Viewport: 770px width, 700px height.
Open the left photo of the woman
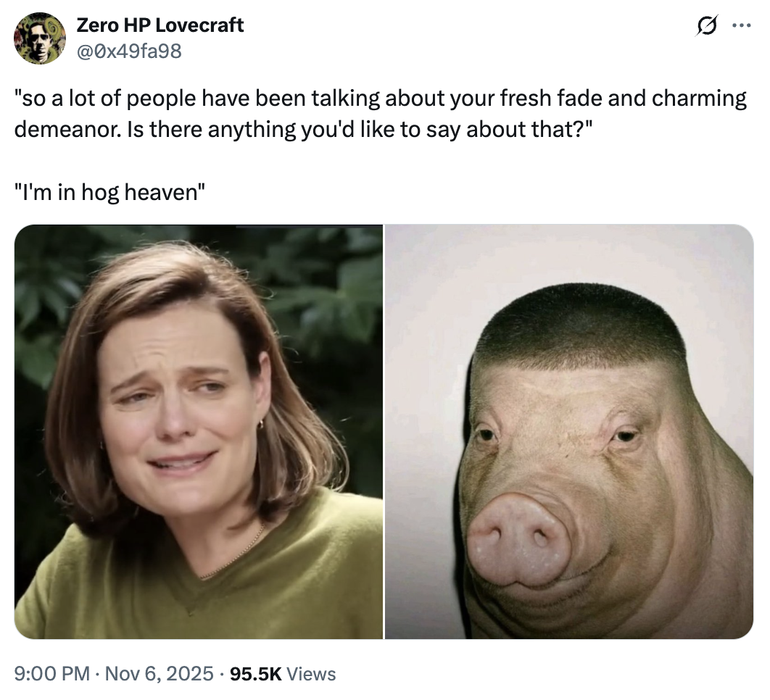pyautogui.click(x=198, y=432)
